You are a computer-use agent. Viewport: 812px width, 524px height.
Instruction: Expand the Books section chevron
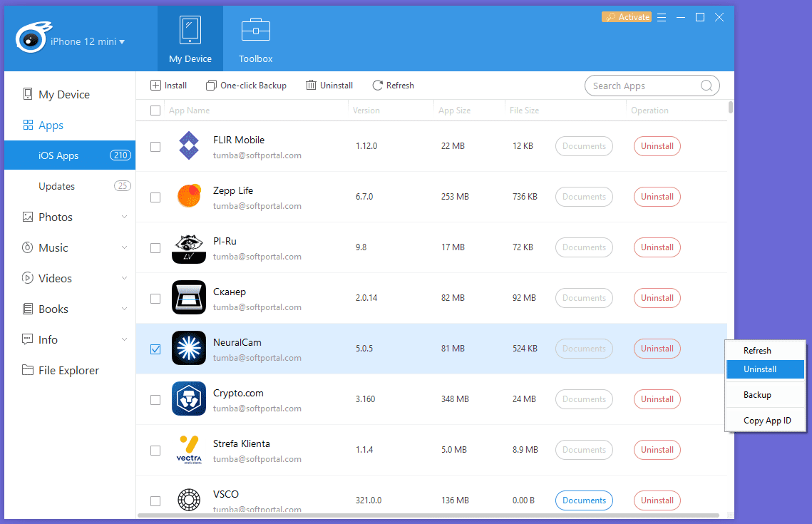[124, 309]
